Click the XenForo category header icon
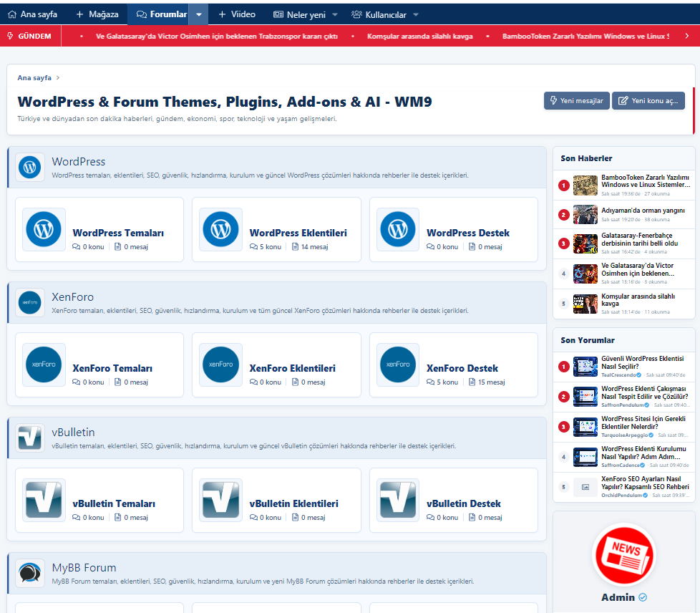The width and height of the screenshot is (700, 613). [x=30, y=302]
